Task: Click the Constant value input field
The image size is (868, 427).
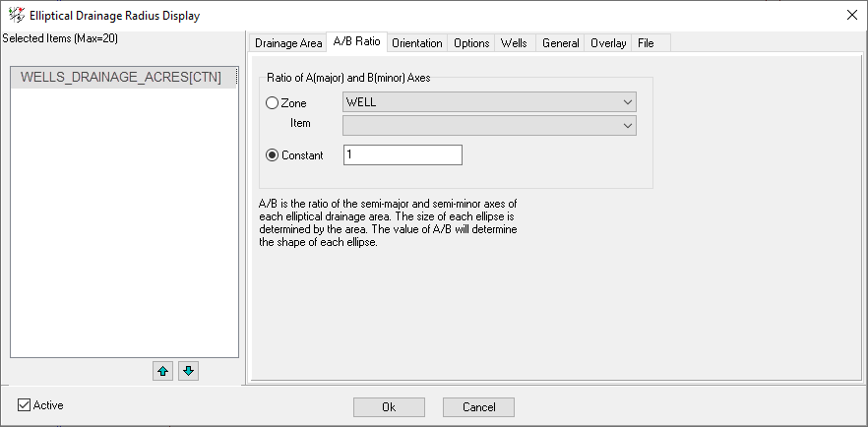Action: (x=402, y=155)
